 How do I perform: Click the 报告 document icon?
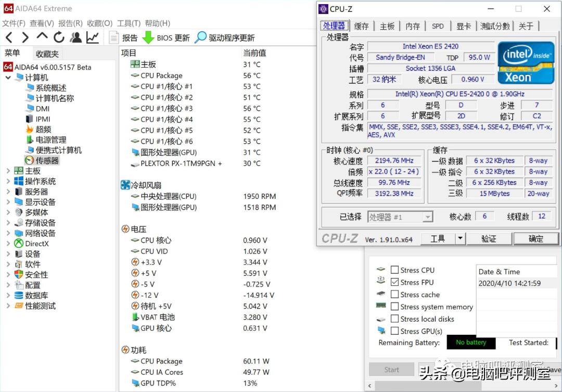click(113, 37)
